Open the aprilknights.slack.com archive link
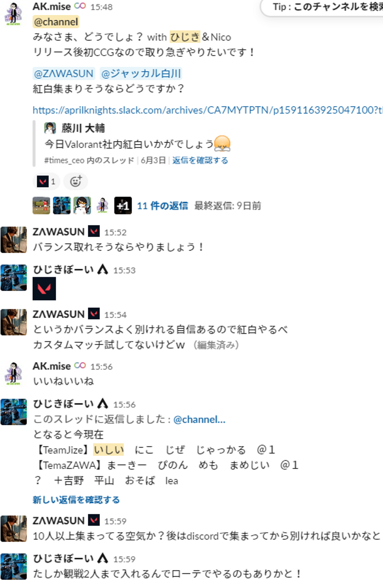The width and height of the screenshot is (383, 588). pos(207,110)
